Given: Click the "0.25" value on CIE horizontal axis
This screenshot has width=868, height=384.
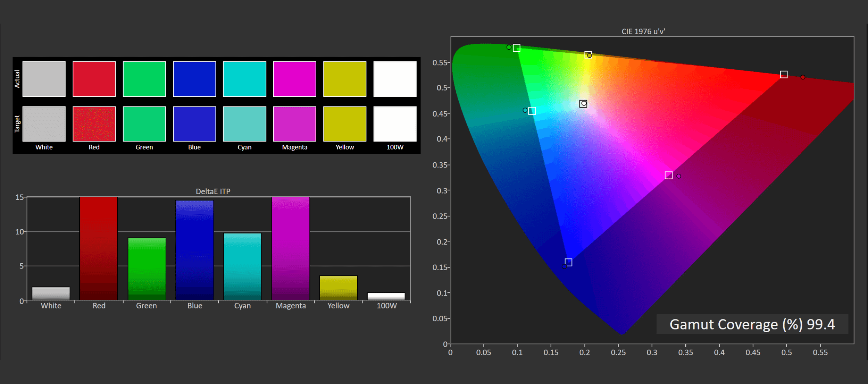Looking at the screenshot, I should (x=618, y=352).
